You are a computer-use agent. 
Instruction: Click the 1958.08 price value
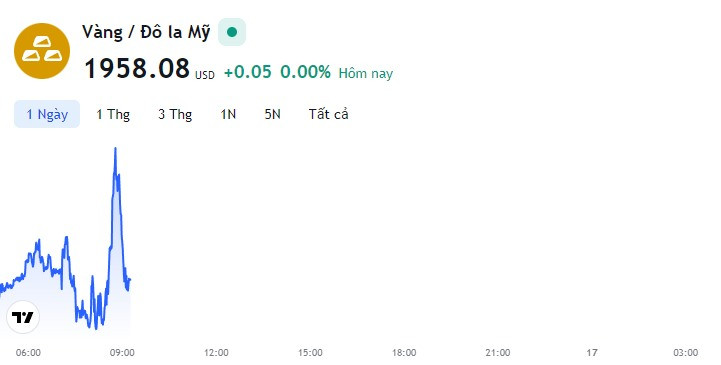[137, 68]
